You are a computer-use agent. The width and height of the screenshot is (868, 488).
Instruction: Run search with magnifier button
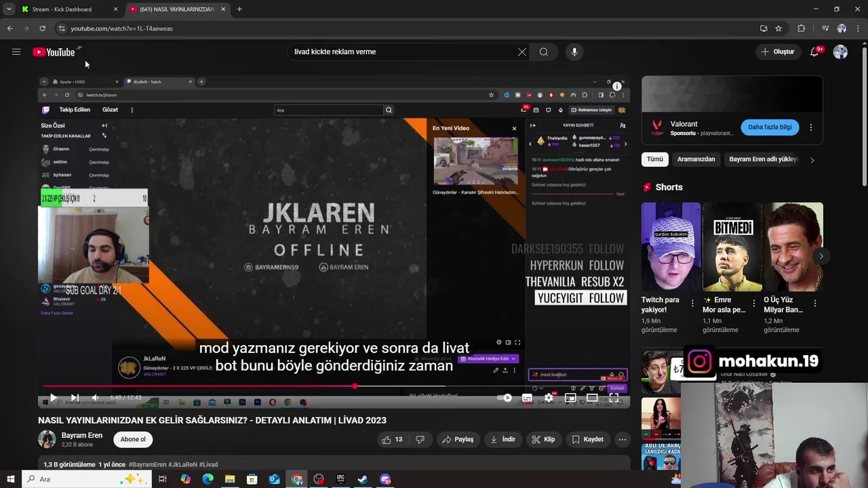click(544, 52)
